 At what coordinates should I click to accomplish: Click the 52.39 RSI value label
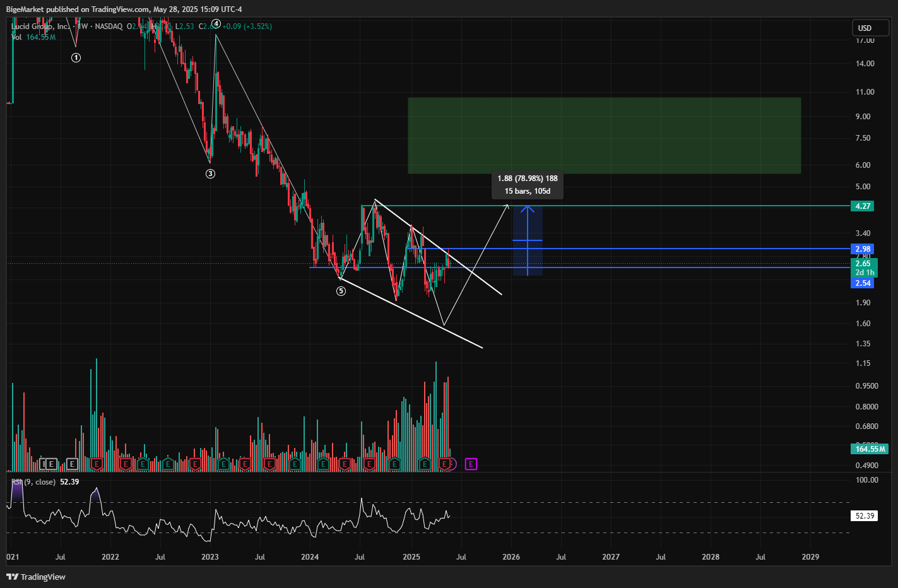[x=865, y=516]
